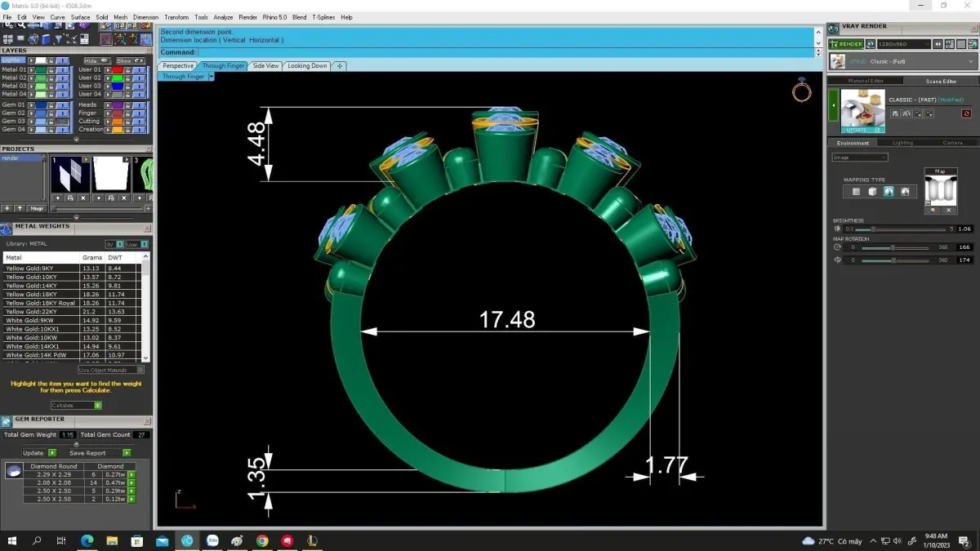980x551 pixels.
Task: Click Save Report in Gem Reporter
Action: pos(99,453)
